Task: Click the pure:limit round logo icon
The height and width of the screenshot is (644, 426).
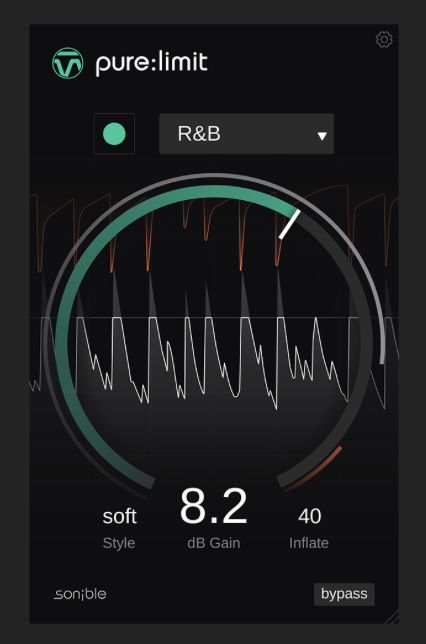Action: (68, 63)
